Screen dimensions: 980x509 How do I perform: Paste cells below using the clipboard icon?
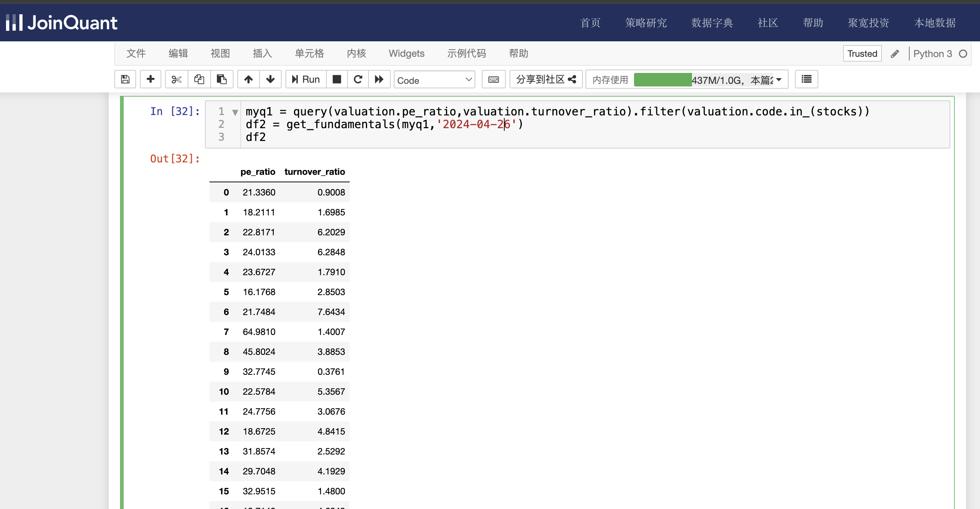pos(221,79)
